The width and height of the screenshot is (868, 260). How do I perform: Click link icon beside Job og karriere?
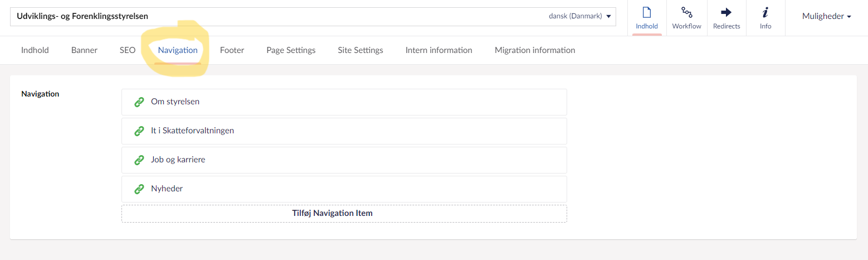click(x=139, y=160)
